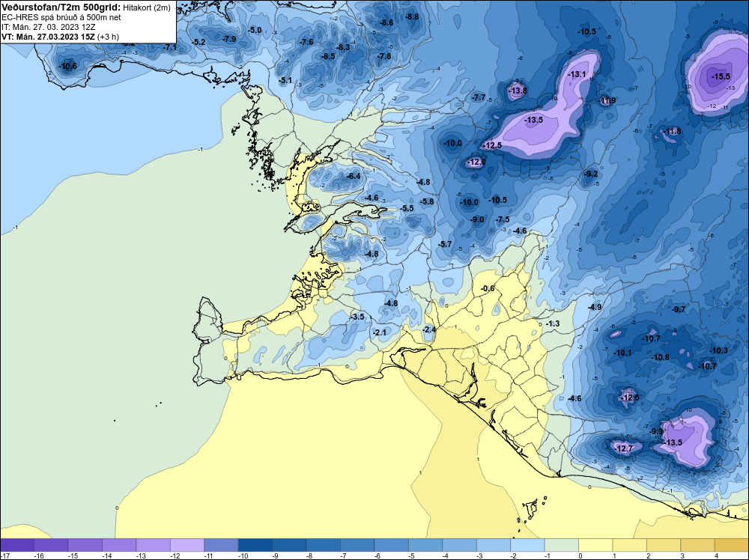Click the -7.8 temperature label

(x=384, y=56)
